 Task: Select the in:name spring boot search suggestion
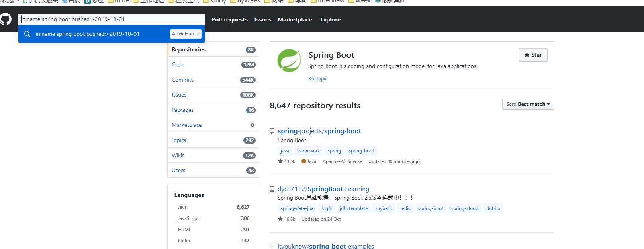112,34
